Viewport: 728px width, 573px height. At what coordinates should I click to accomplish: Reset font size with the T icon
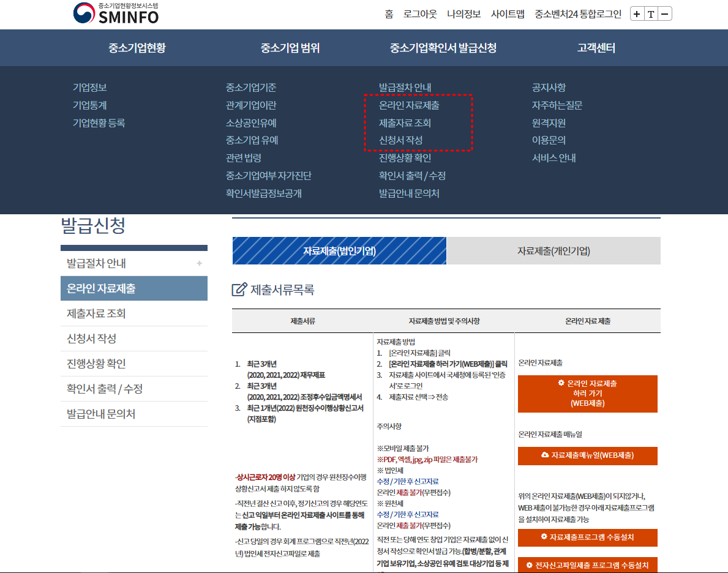(x=650, y=13)
